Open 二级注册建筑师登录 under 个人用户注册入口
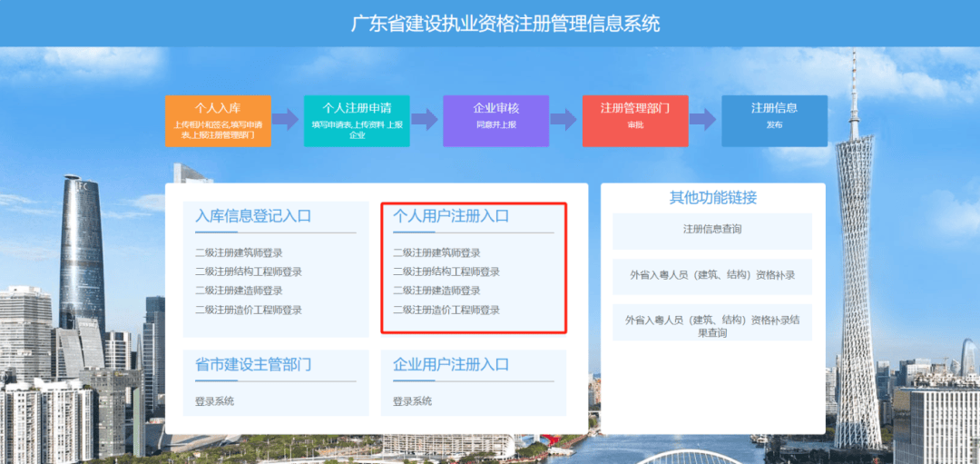 coord(436,252)
